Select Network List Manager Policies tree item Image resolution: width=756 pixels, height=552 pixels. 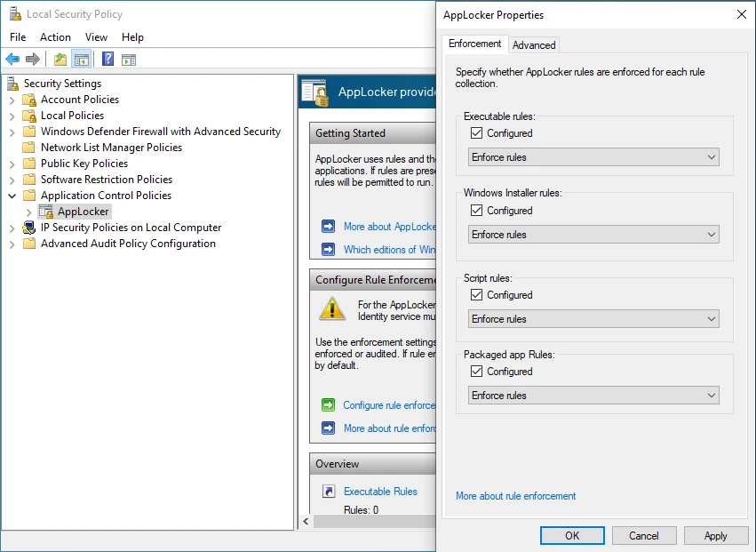point(111,148)
